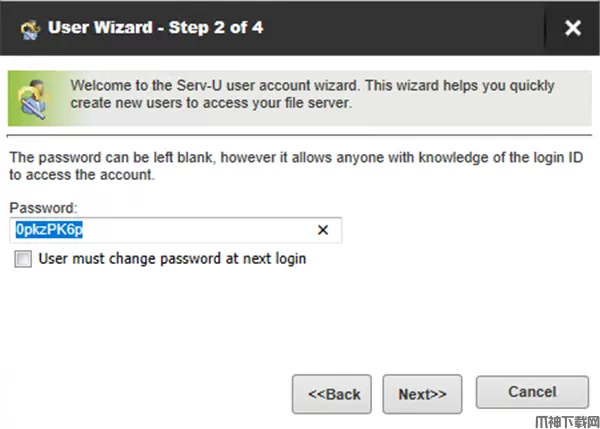This screenshot has width=600, height=429.
Task: Click the horizontal separator below the banner
Action: (300, 133)
